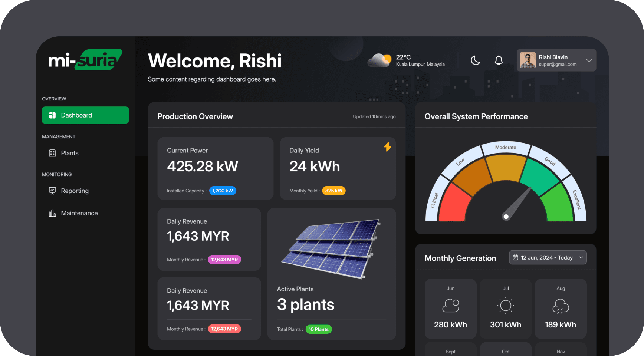Image resolution: width=644 pixels, height=356 pixels.
Task: Click the lightning bolt on Daily Yield
Action: 388,147
